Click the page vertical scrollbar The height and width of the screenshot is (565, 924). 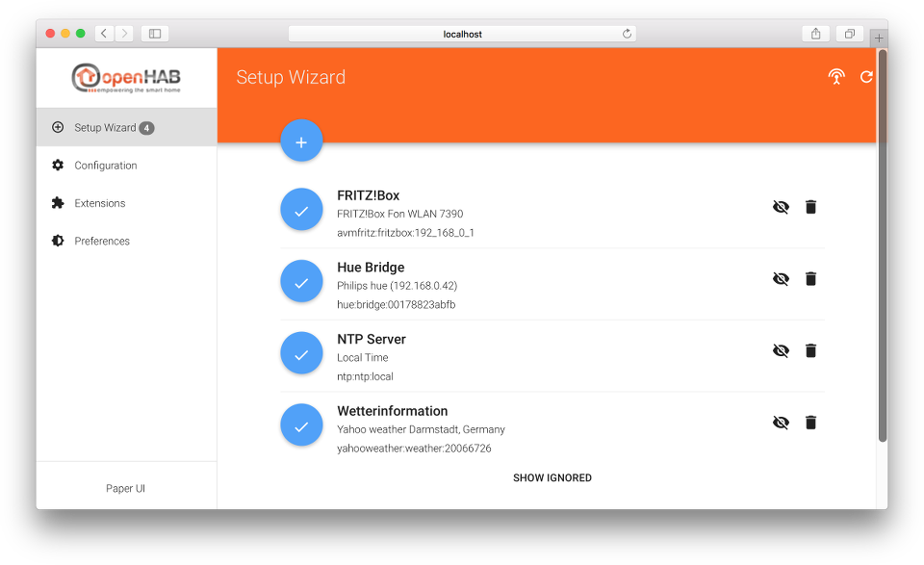(883, 245)
